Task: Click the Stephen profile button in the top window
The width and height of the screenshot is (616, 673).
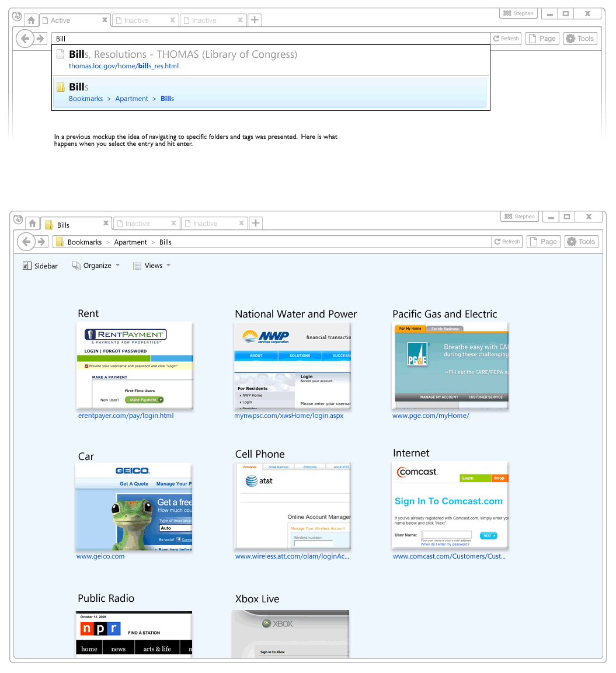Action: point(518,13)
